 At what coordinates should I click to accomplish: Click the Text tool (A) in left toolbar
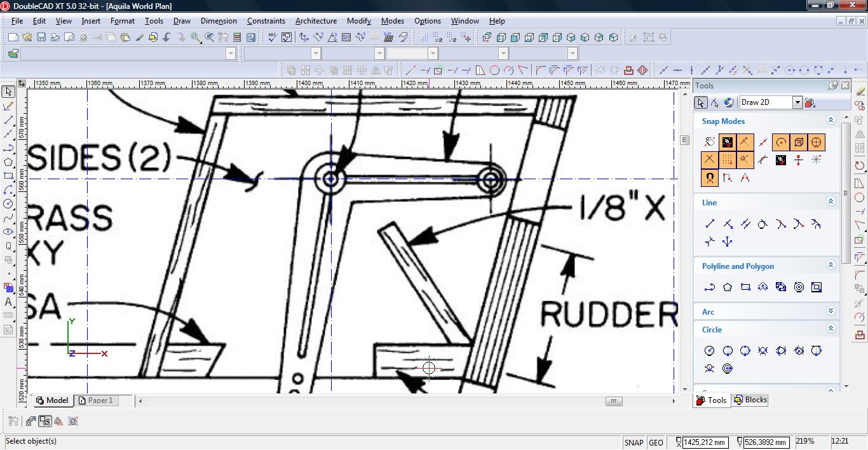[8, 302]
